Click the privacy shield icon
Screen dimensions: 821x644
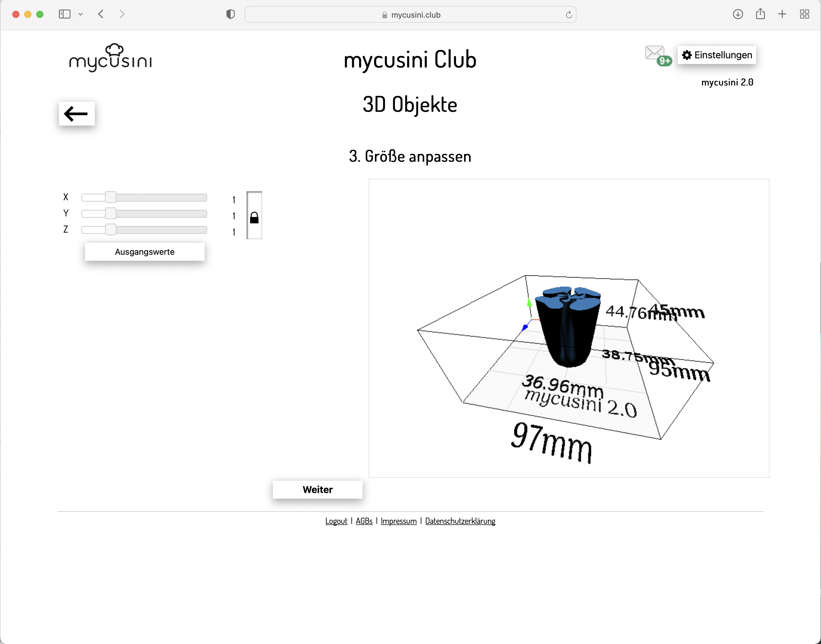(230, 14)
